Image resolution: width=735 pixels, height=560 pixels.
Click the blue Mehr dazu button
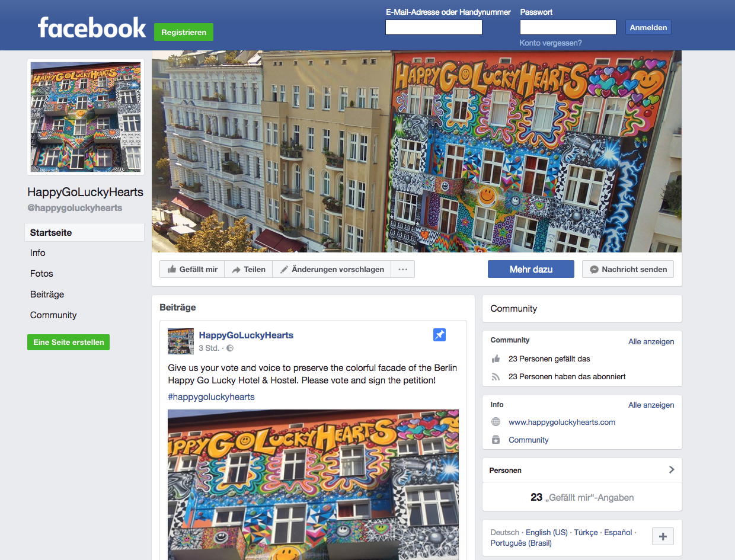pyautogui.click(x=531, y=269)
